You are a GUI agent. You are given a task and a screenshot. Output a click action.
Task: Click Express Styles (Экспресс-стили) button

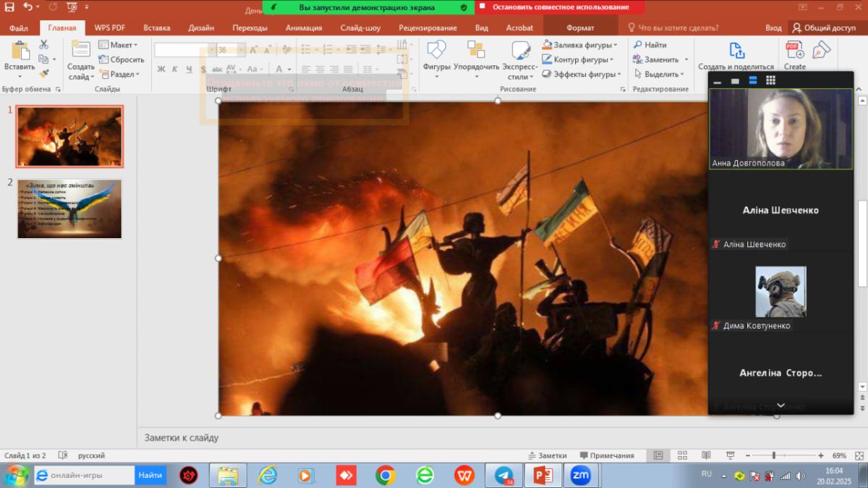pos(520,59)
